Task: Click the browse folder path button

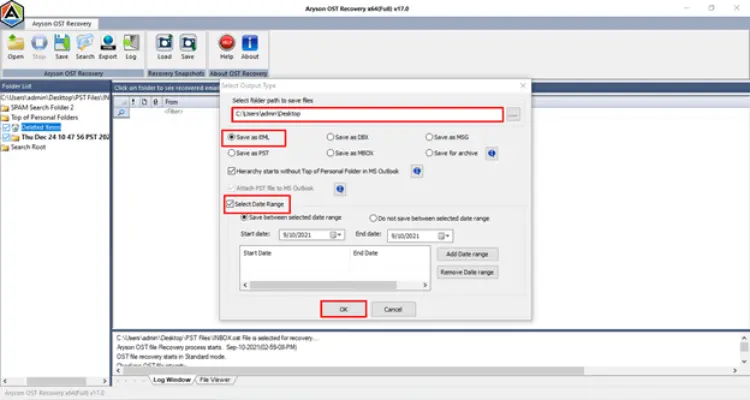Action: (x=513, y=115)
